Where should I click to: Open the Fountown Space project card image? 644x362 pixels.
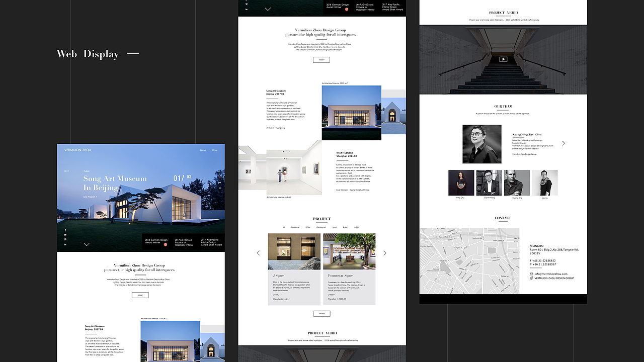point(349,251)
